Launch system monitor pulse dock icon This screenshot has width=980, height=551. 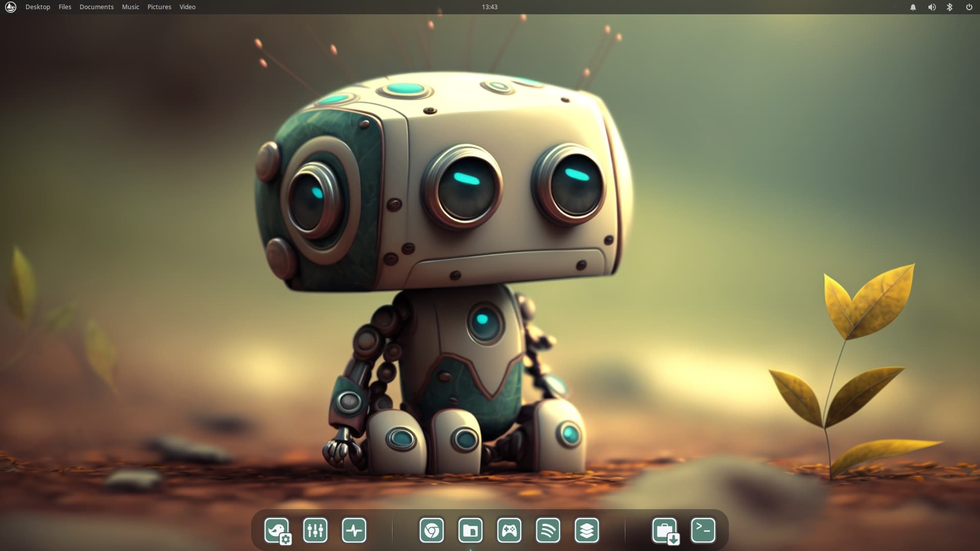(354, 531)
